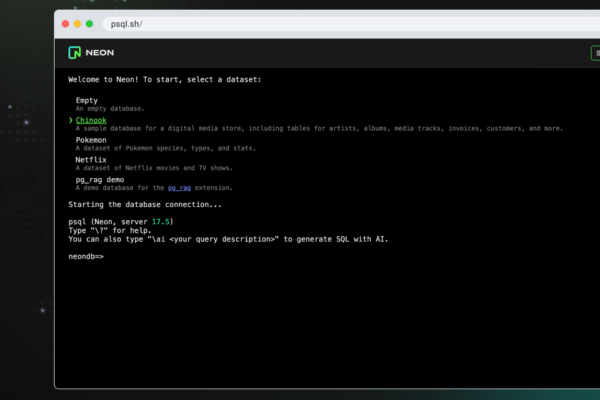This screenshot has width=600, height=400.
Task: Click the green arrow beside Chinook
Action: point(71,120)
